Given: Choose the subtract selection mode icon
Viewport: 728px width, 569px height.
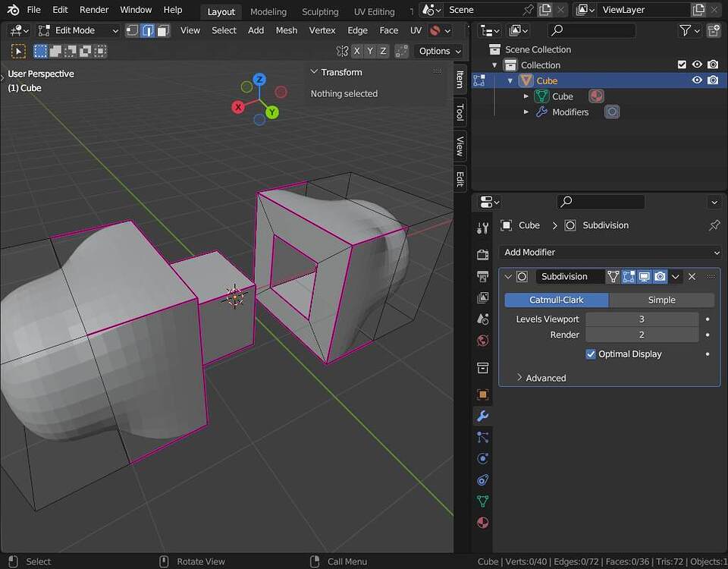Looking at the screenshot, I should tap(70, 51).
